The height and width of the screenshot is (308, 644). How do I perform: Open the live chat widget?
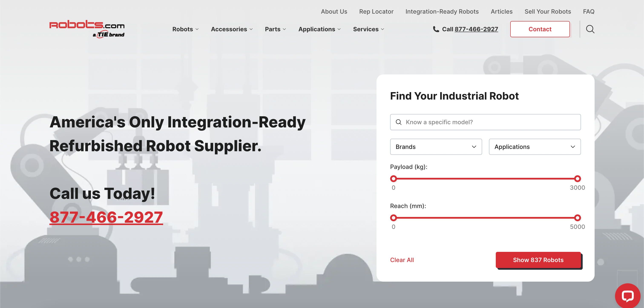pyautogui.click(x=628, y=296)
